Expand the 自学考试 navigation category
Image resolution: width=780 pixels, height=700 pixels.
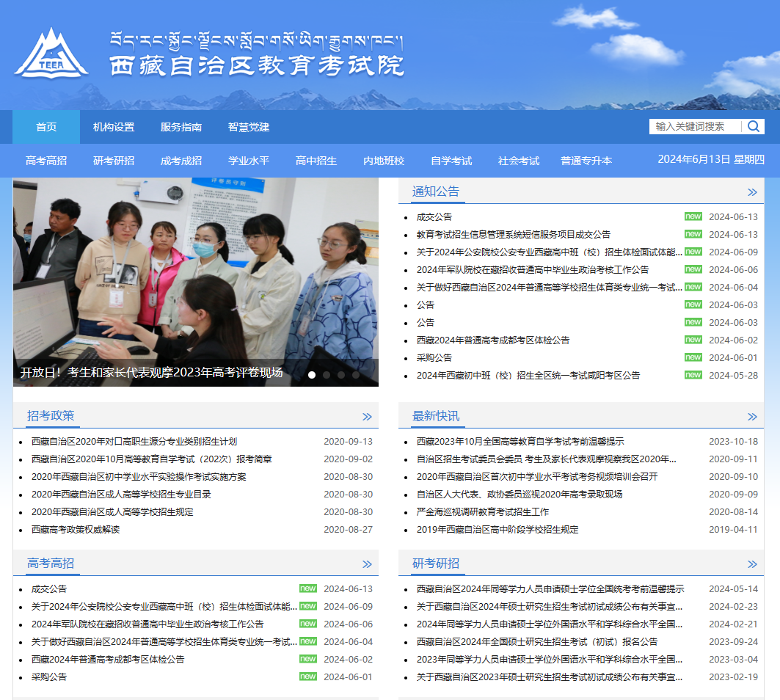click(451, 161)
